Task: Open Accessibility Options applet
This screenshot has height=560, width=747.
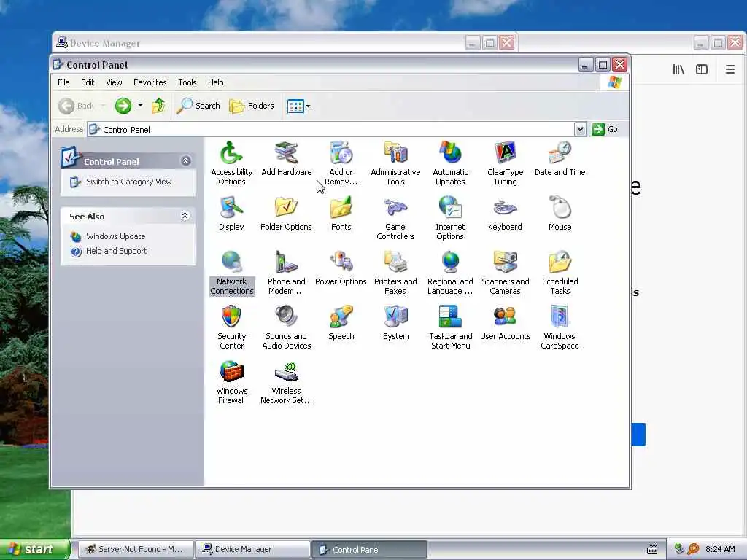Action: pyautogui.click(x=231, y=163)
